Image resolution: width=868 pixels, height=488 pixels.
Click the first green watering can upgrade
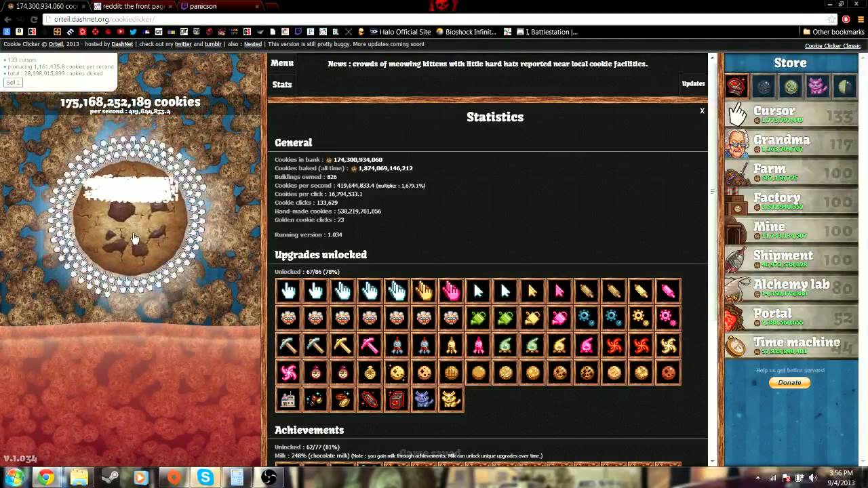[478, 319]
